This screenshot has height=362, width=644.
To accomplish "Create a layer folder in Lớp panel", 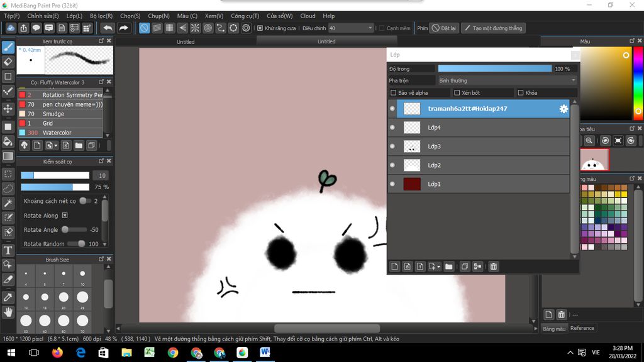I will (448, 266).
